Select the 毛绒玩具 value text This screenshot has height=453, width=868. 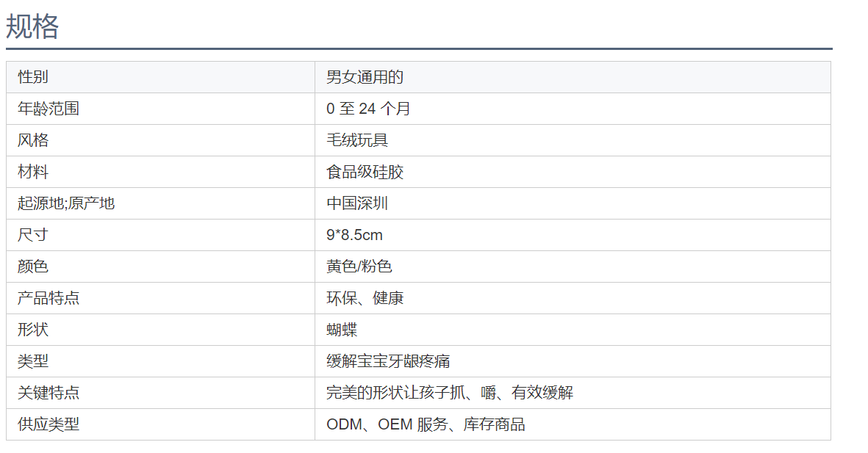pyautogui.click(x=357, y=140)
